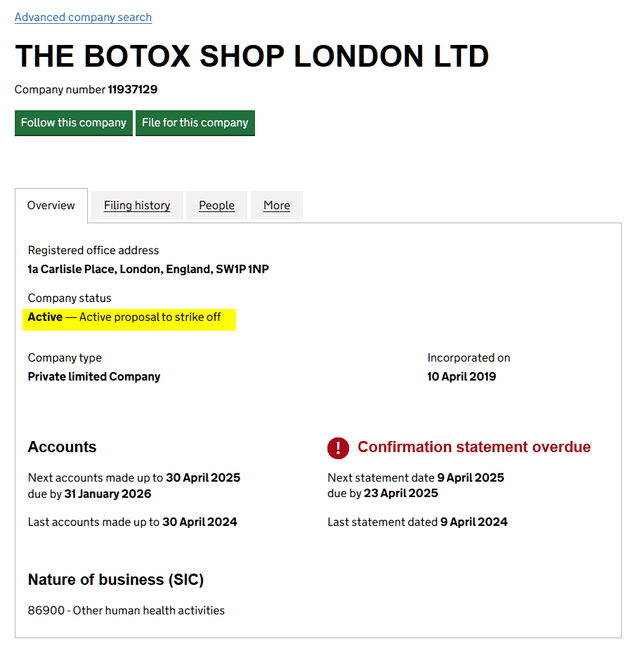Click the SIC code 86900 entry
This screenshot has width=640, height=660.
pos(126,610)
